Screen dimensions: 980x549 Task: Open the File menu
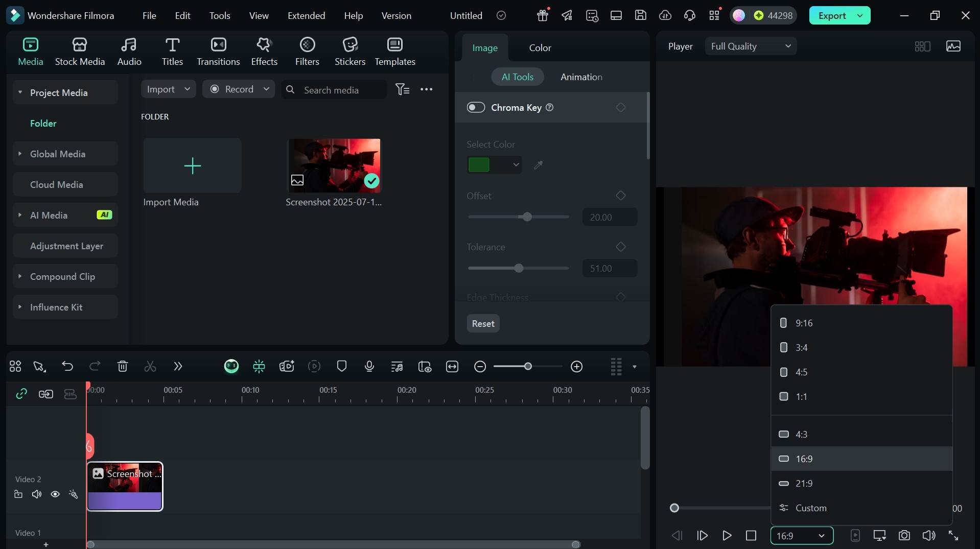(x=149, y=15)
